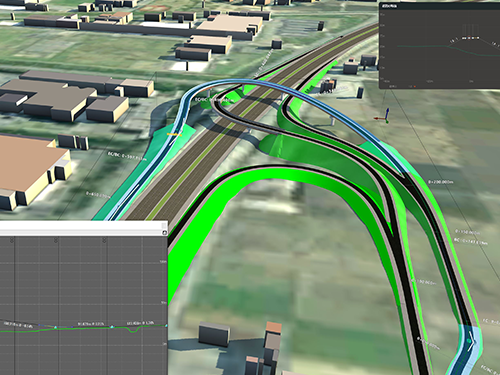The height and width of the screenshot is (375, 500).
Task: Click the yellow station marker on the blue ramp
Action: pyautogui.click(x=175, y=134)
